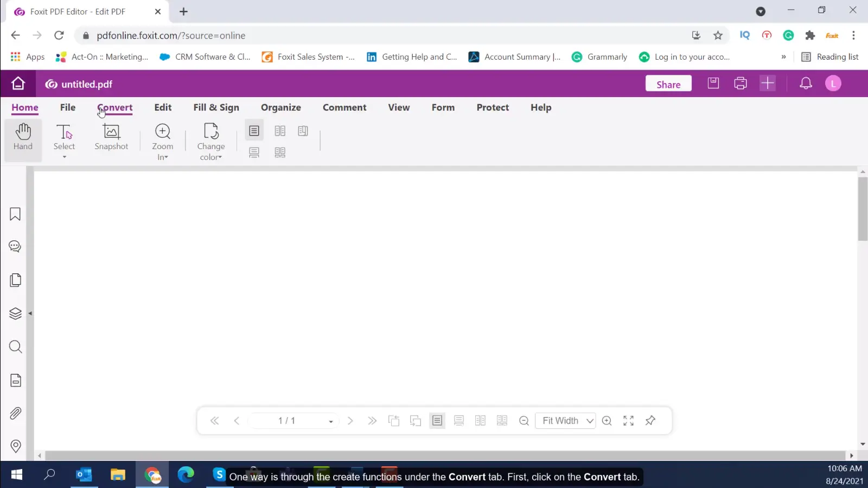Open File Explorer from taskbar
Image resolution: width=868 pixels, height=488 pixels.
click(x=118, y=475)
